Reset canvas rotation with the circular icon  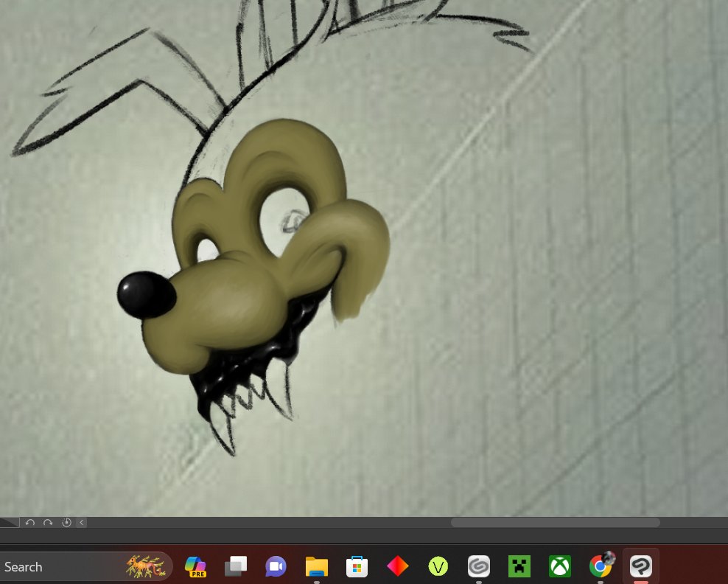(x=66, y=523)
